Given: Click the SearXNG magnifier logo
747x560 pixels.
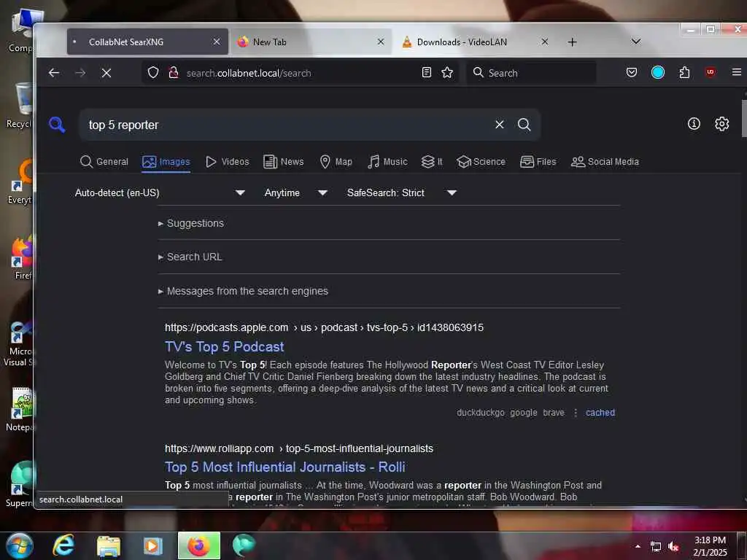Looking at the screenshot, I should 57,125.
